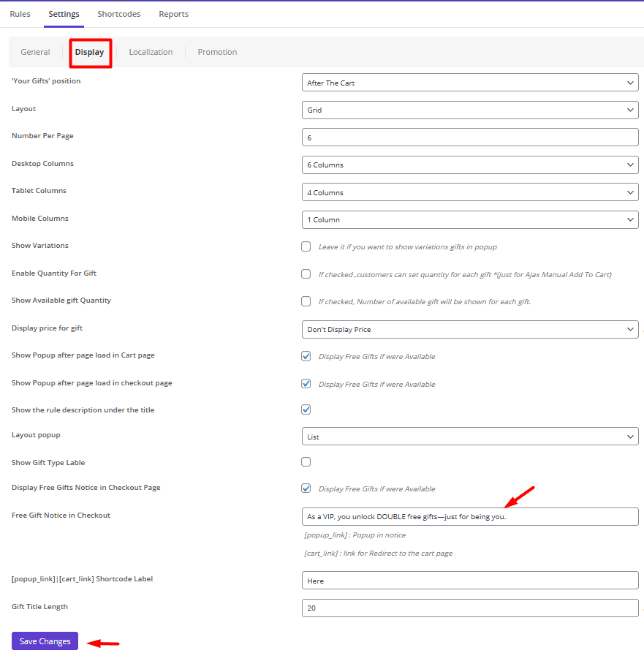This screenshot has width=644, height=653.
Task: Disable Free Gifts Notice in Checkout Page
Action: [x=306, y=488]
